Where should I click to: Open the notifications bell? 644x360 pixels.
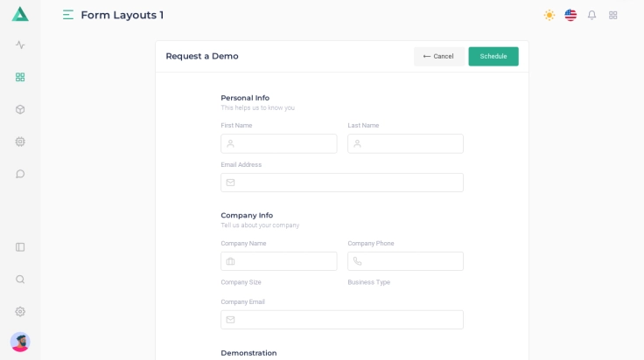tap(591, 15)
